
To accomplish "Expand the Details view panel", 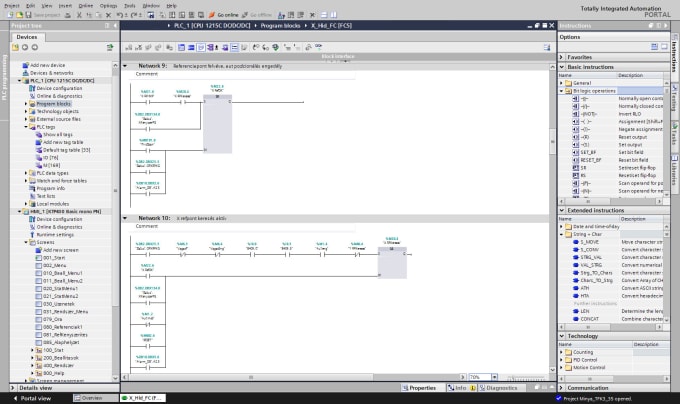I will coord(13,388).
